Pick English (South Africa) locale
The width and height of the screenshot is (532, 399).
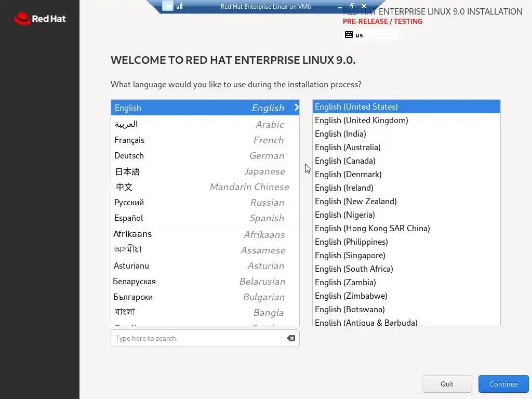pos(406,269)
